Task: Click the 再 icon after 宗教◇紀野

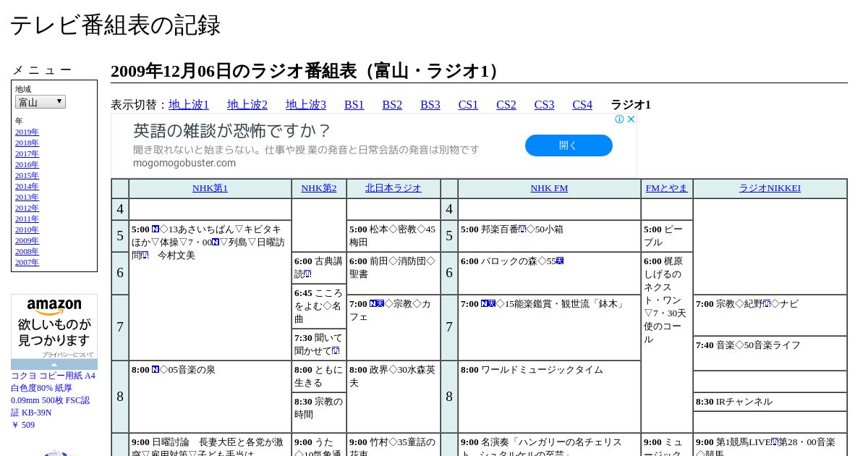Action: [766, 304]
